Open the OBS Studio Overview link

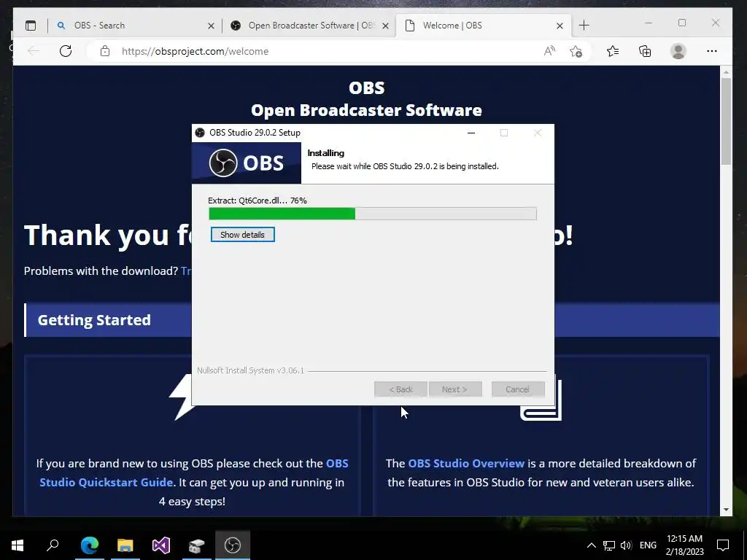point(466,463)
